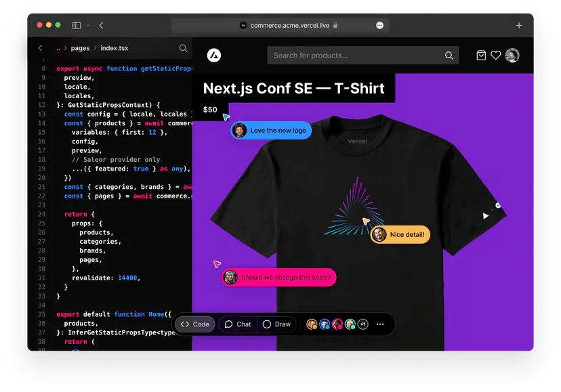This screenshot has height=392, width=561.
Task: Select the Code mode in the bottom toolbar
Action: 195,324
